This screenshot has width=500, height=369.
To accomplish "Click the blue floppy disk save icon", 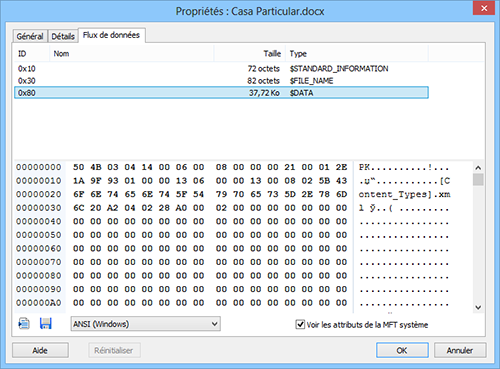I will tap(46, 324).
